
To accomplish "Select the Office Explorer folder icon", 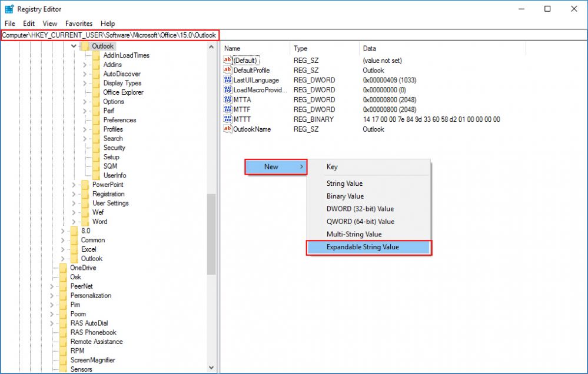I will point(97,92).
